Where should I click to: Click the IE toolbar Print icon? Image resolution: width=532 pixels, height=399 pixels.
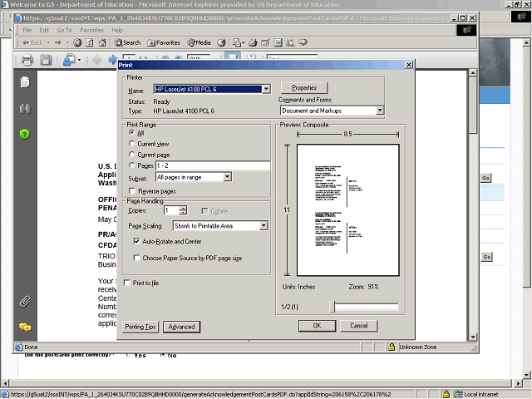tap(253, 42)
